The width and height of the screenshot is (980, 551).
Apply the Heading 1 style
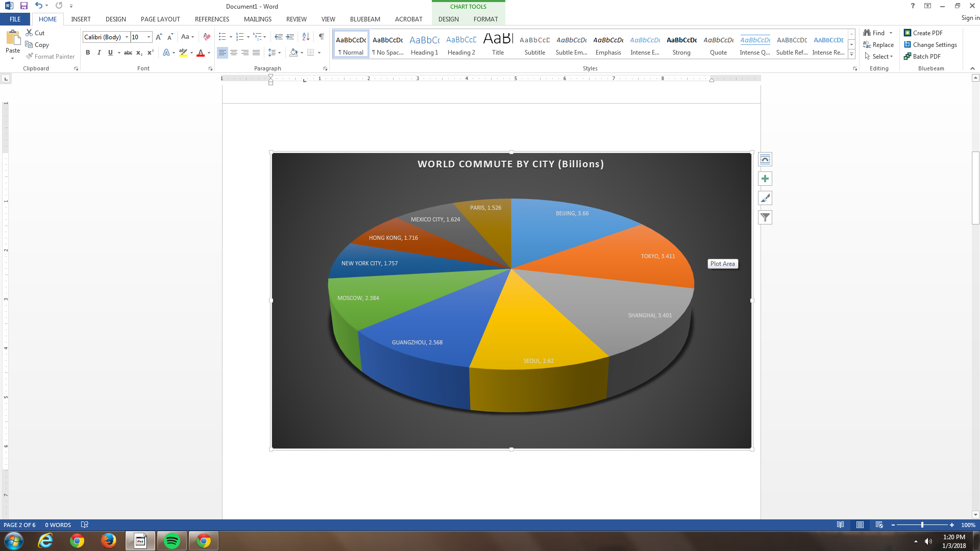coord(424,45)
